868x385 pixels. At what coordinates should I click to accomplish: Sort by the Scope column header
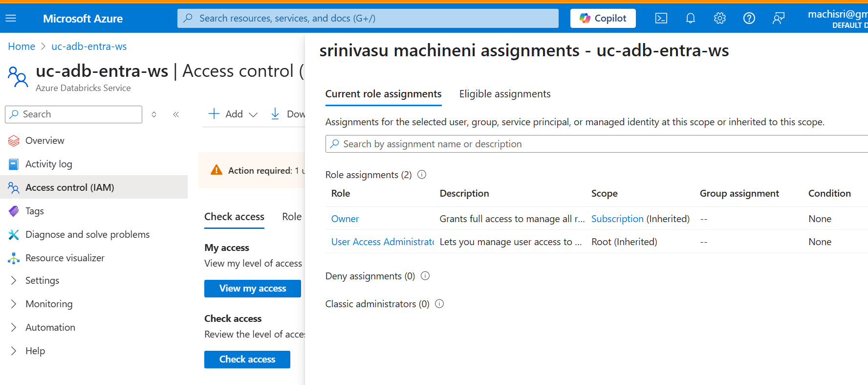click(605, 193)
